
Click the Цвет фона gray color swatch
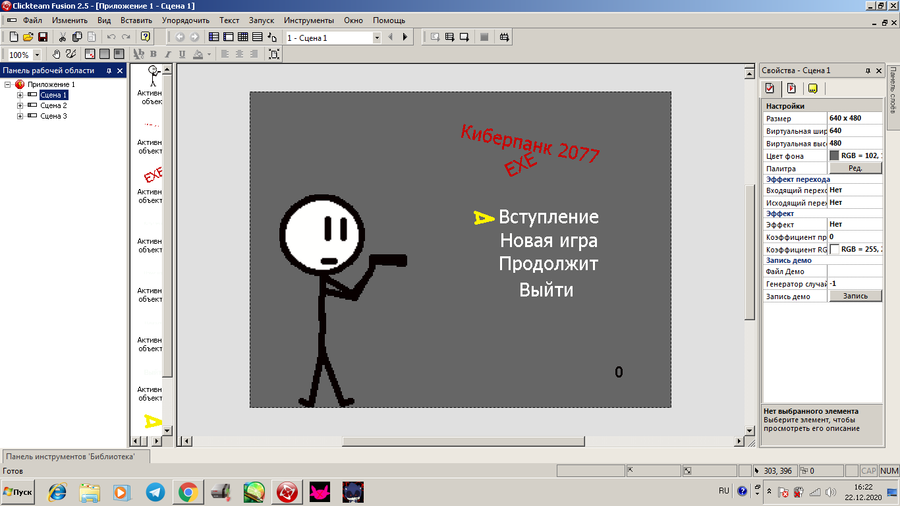834,155
